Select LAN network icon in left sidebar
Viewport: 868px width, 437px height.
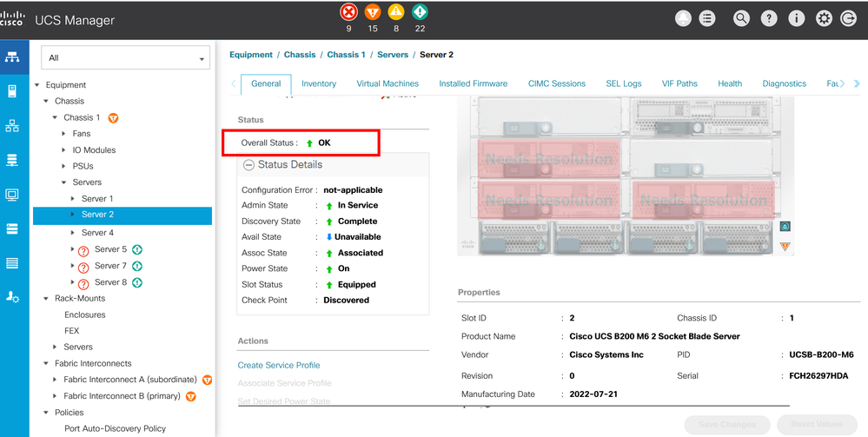click(x=13, y=126)
